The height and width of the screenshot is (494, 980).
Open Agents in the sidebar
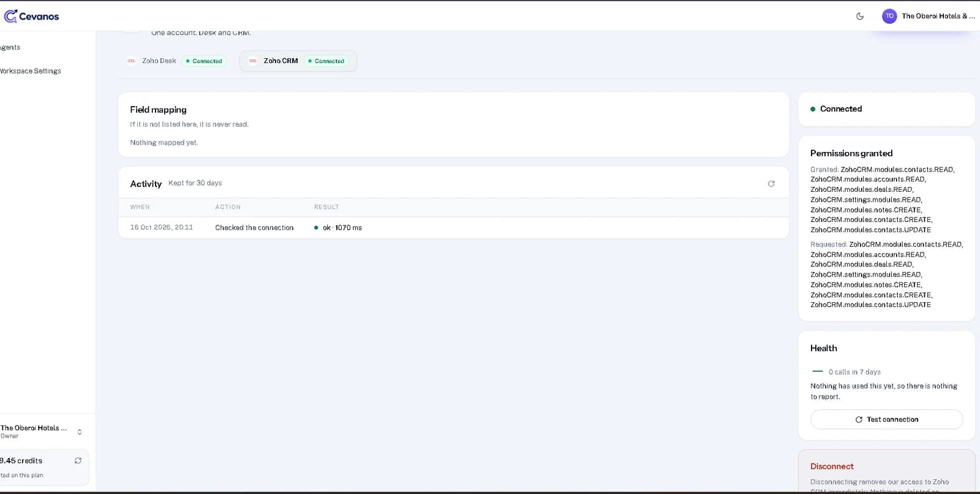click(10, 47)
